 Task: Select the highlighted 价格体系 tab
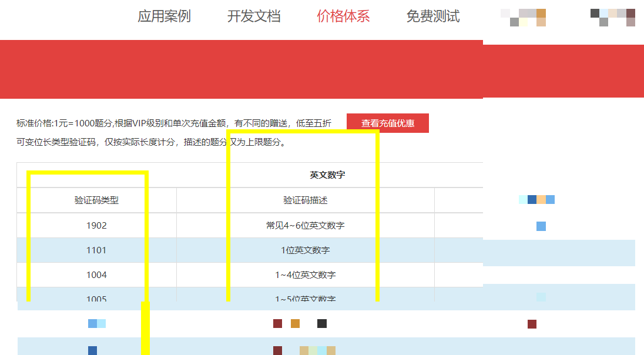click(x=343, y=16)
